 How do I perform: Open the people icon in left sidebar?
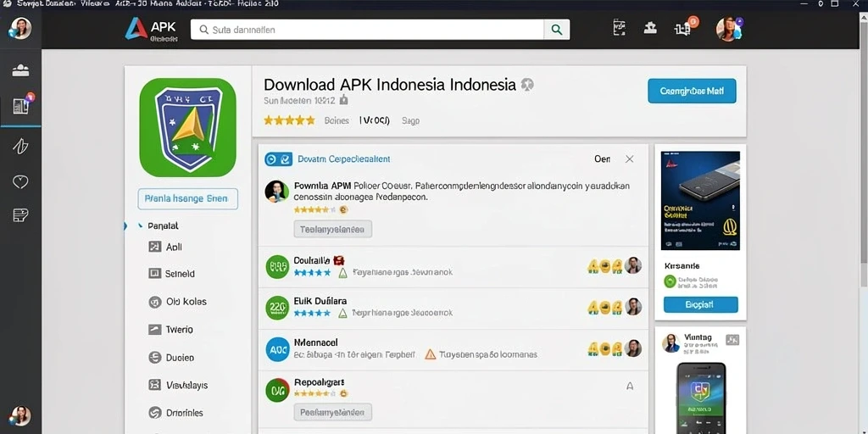coord(20,71)
